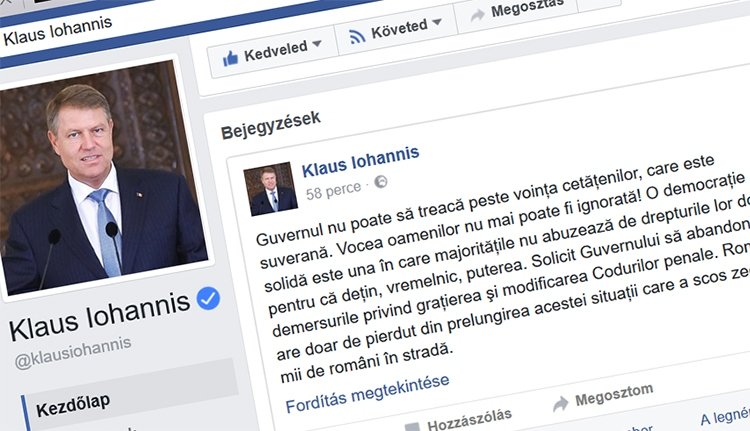
Task: Open the Klaus Iohannis post author link
Action: 361,161
